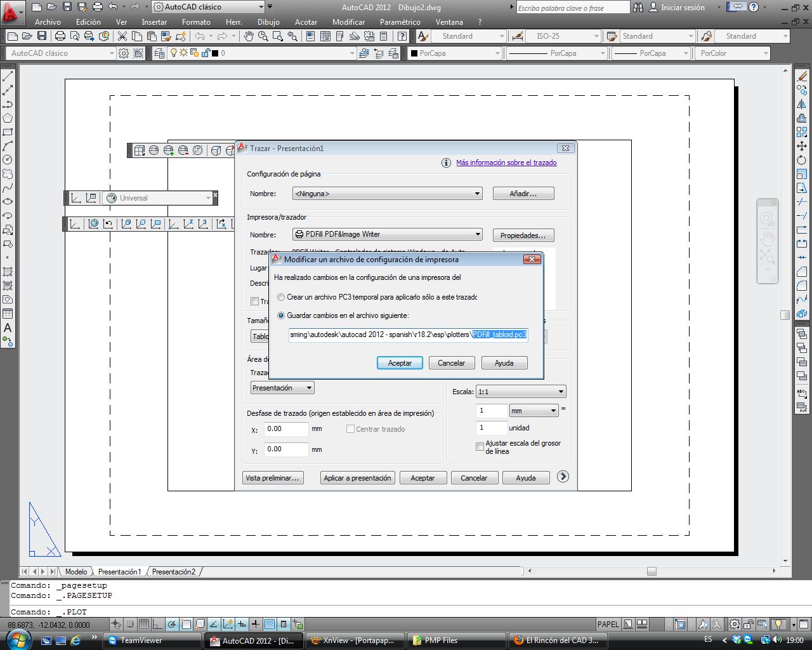Switch to the Presentación2 tab
This screenshot has height=650, width=812.
pyautogui.click(x=174, y=572)
